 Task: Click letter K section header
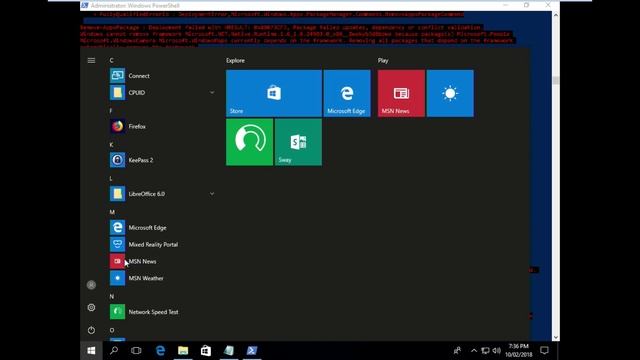click(x=111, y=145)
